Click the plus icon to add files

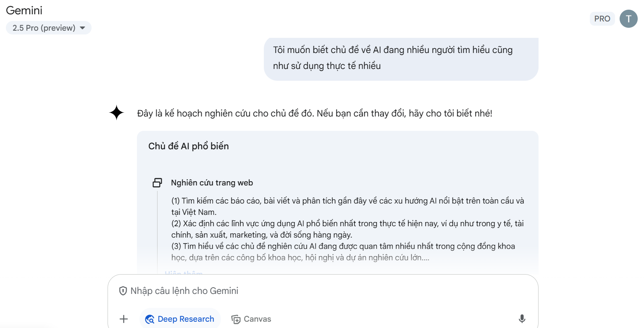124,319
